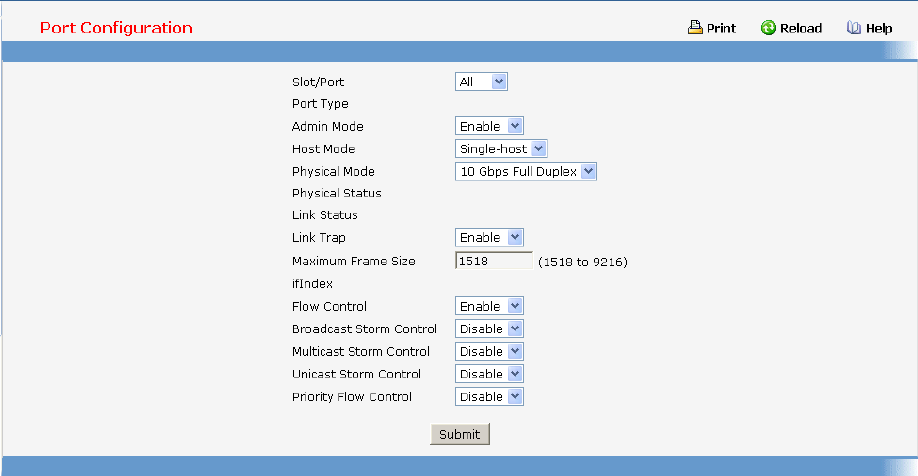Open Multicast Storm Control dropdown
Screen dimensions: 918x476
pos(489,352)
